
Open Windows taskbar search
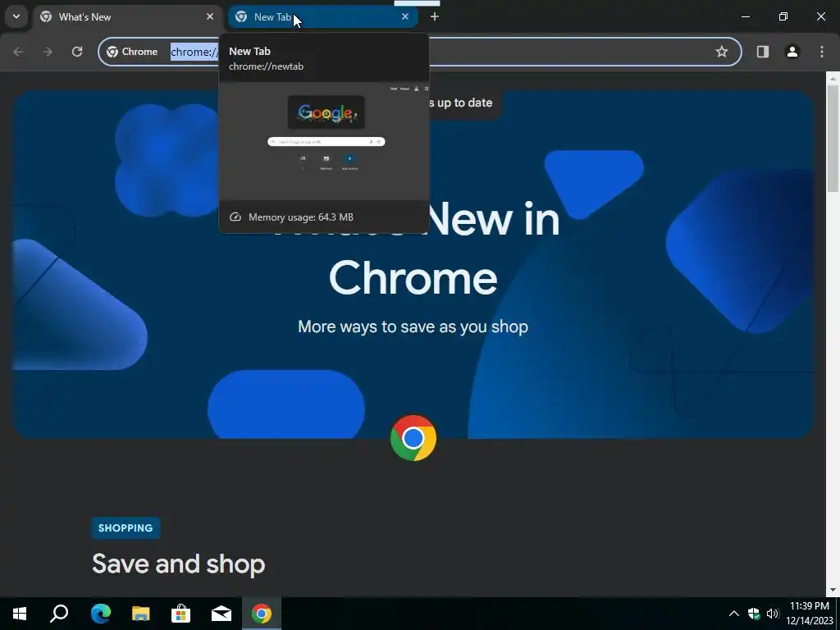point(59,614)
